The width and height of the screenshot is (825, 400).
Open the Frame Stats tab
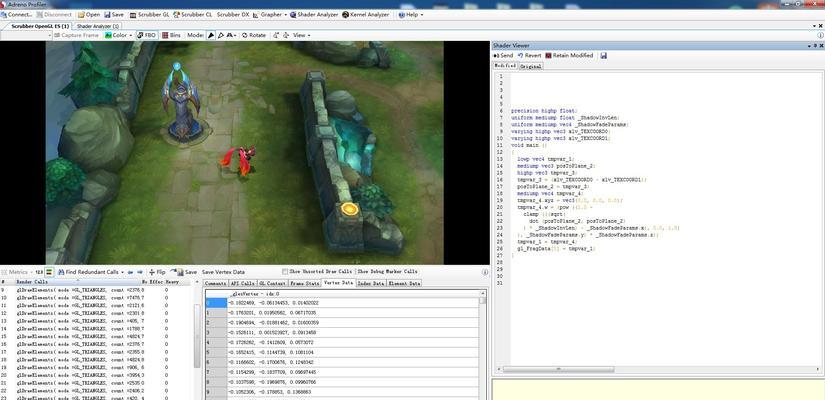(x=305, y=283)
